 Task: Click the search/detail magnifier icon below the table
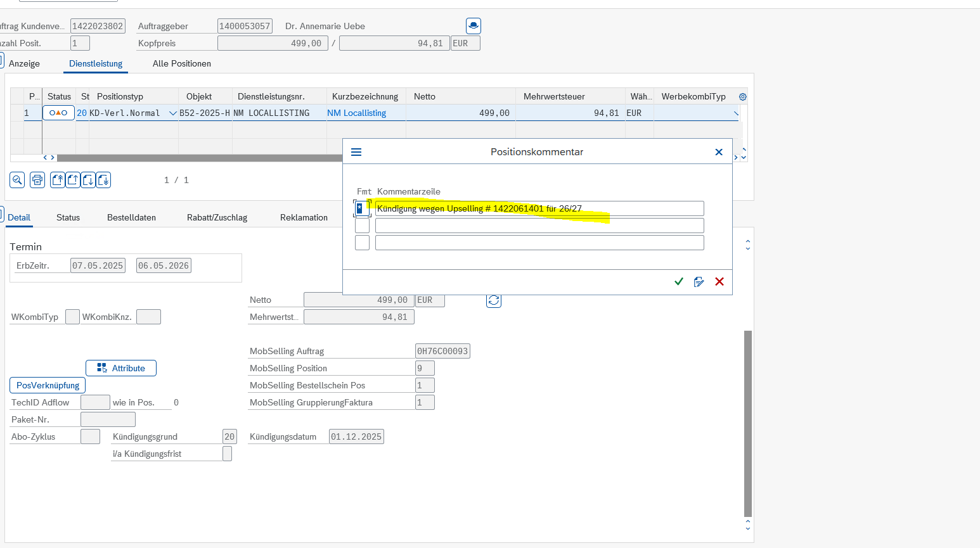(x=17, y=180)
